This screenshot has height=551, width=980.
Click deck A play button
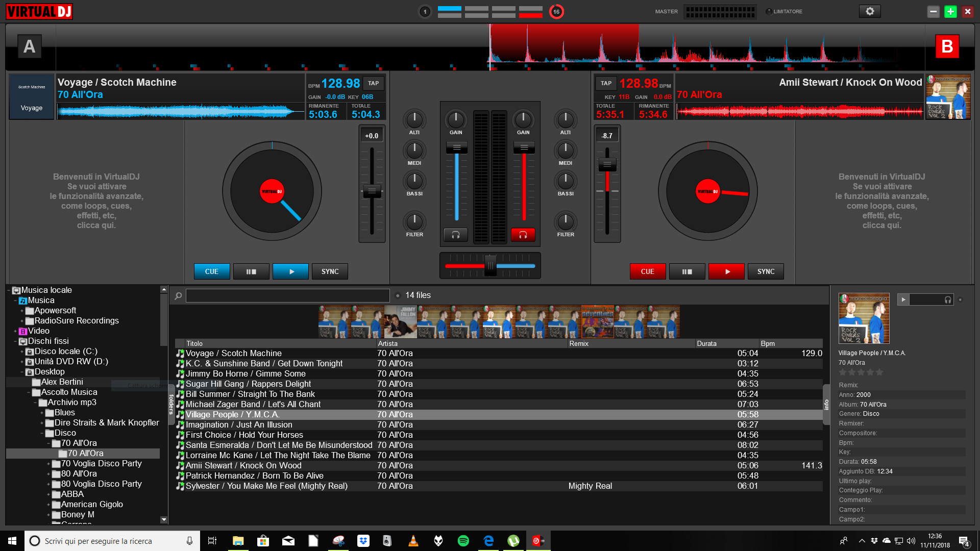click(x=291, y=271)
